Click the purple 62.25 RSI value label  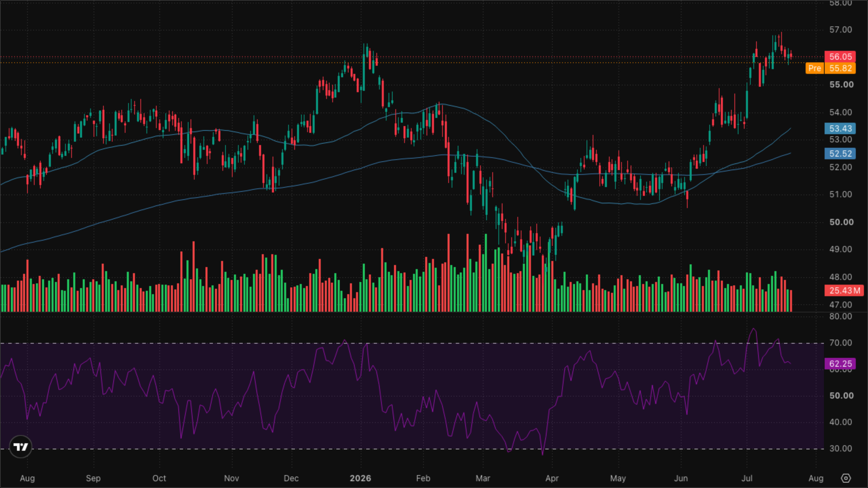click(x=840, y=364)
